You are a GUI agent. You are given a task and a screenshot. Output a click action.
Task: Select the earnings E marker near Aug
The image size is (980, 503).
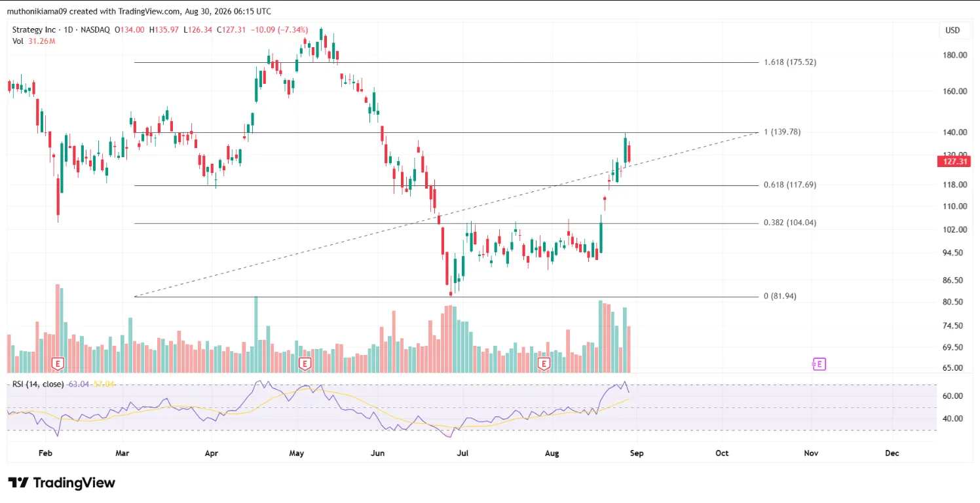pyautogui.click(x=543, y=363)
